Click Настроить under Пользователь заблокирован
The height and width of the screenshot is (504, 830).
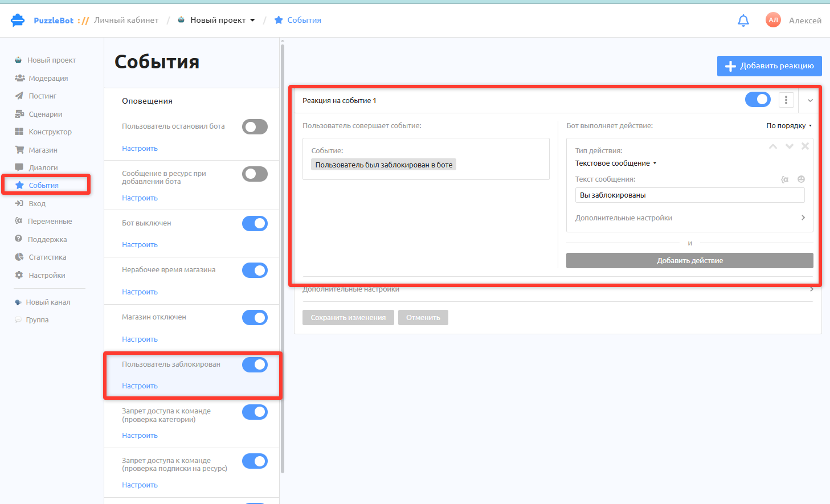(x=140, y=386)
